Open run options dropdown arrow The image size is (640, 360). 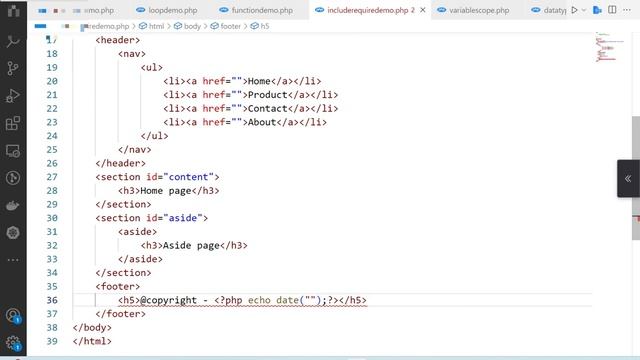click(584, 10)
